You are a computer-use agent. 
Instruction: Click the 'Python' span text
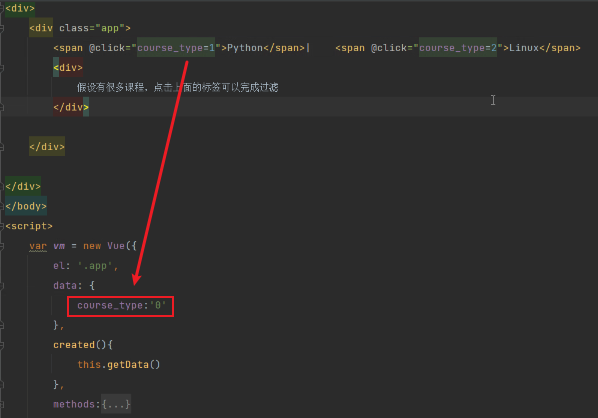245,48
